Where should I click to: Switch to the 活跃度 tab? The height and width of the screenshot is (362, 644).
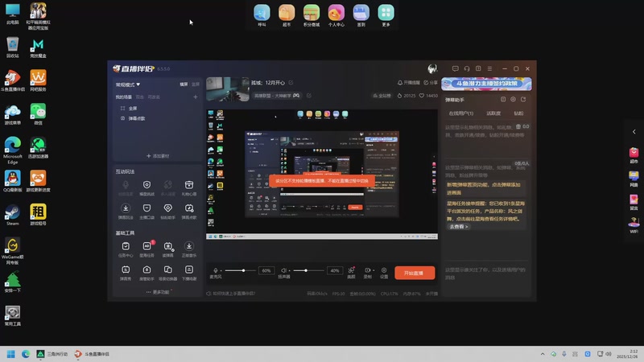click(493, 113)
